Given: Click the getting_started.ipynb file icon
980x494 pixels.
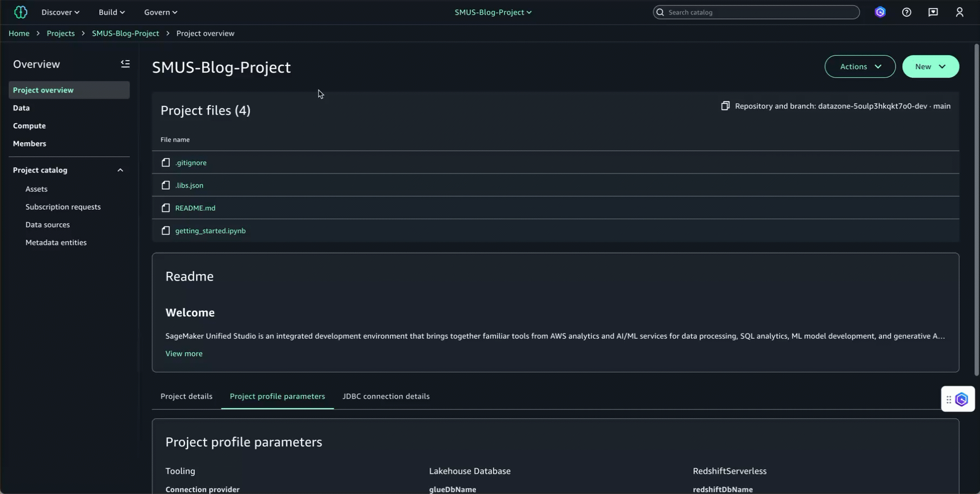Looking at the screenshot, I should tap(165, 230).
